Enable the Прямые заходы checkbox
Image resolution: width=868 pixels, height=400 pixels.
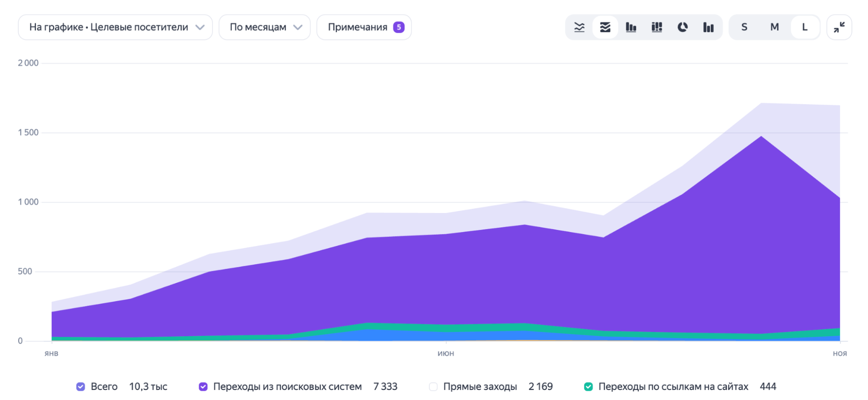point(433,387)
